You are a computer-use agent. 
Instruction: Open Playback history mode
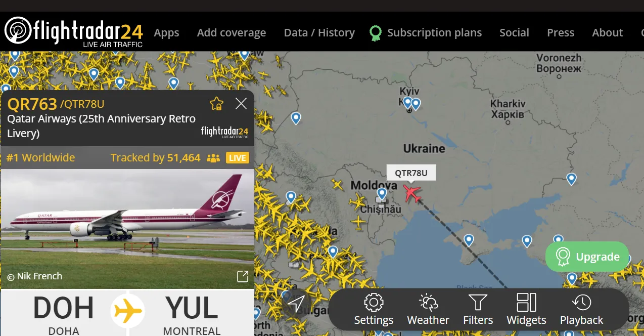point(581,309)
